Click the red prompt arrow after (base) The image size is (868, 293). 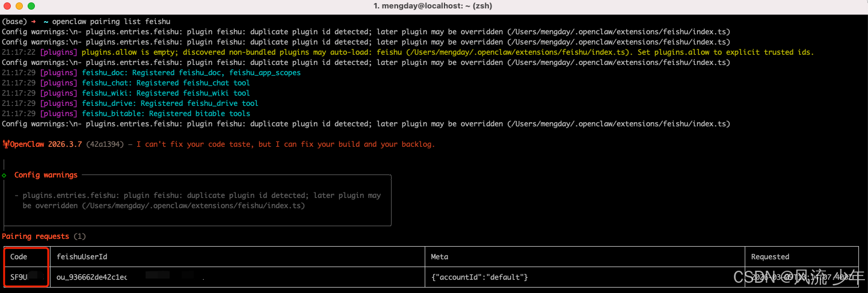click(34, 22)
